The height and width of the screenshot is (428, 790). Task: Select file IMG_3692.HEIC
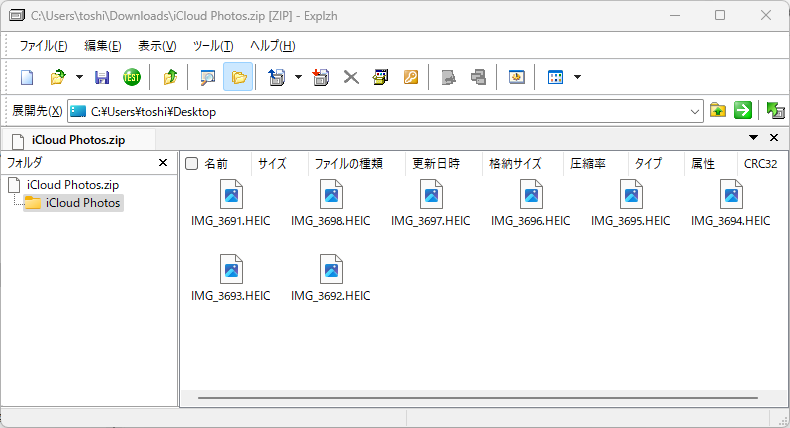[331, 278]
